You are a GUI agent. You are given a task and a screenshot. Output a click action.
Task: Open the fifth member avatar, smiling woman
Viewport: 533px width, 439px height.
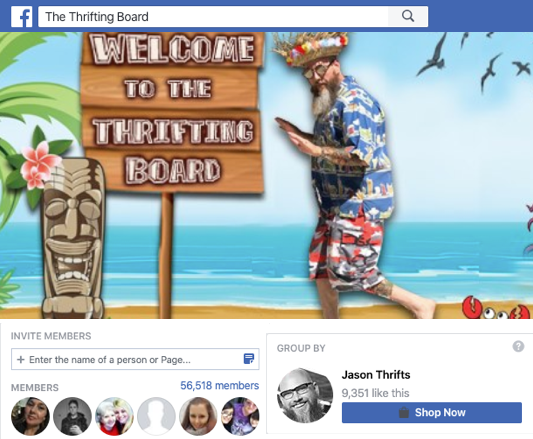[x=198, y=416]
